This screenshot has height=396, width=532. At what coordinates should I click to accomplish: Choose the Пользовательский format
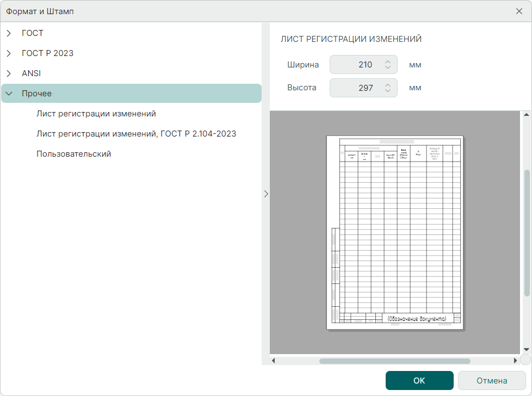click(73, 154)
